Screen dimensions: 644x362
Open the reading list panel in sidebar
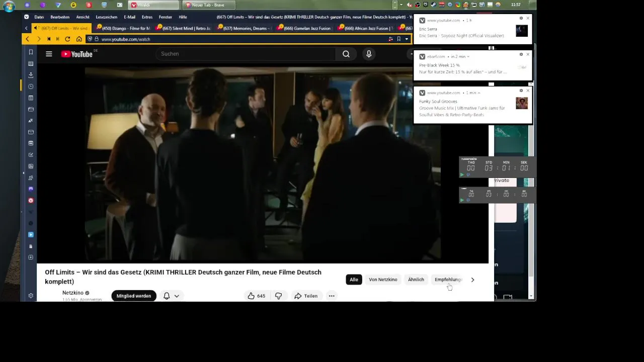point(31,64)
